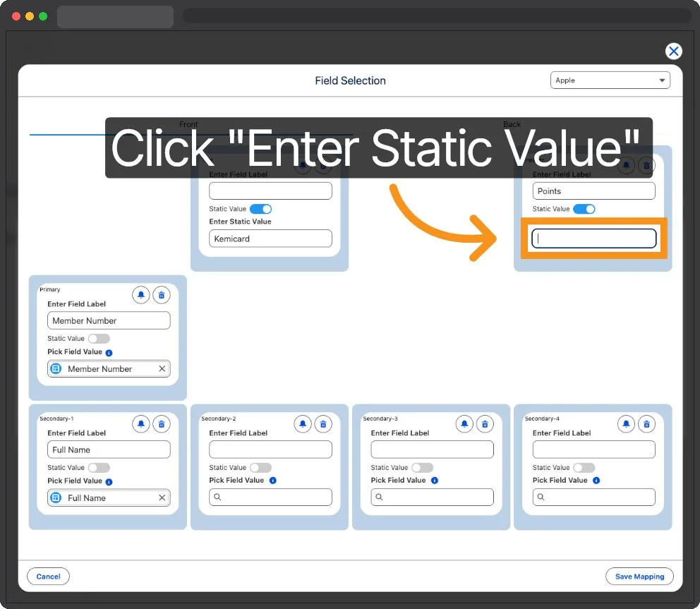Open the Apple wallet type dropdown
Screen dimensions: 700x609
click(x=610, y=80)
